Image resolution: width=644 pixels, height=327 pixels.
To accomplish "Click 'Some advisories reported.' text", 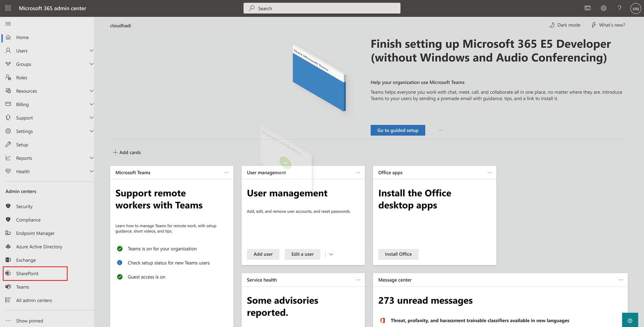I will (283, 306).
